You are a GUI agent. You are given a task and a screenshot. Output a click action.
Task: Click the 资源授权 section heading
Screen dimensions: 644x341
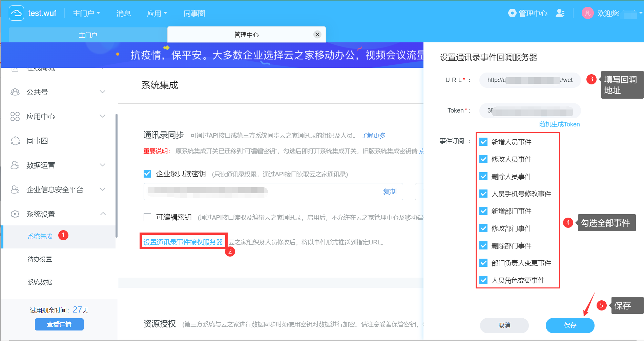(x=160, y=324)
